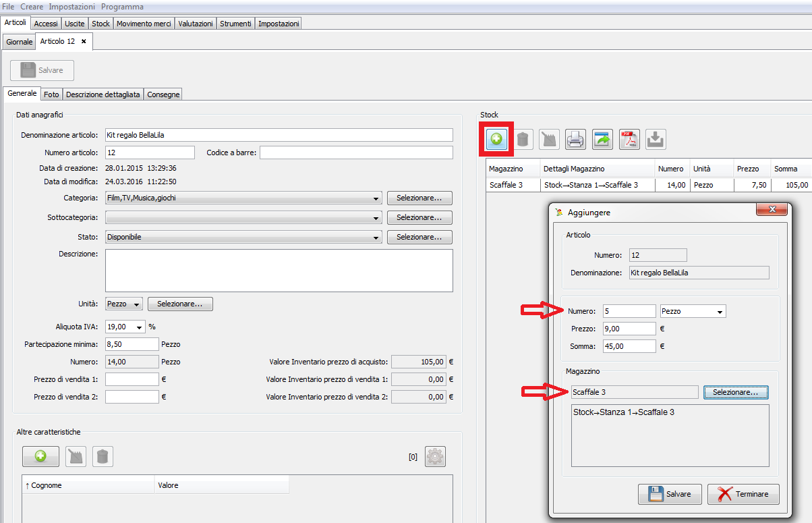Expand the Categoria dropdown
This screenshot has width=812, height=523.
(x=376, y=198)
